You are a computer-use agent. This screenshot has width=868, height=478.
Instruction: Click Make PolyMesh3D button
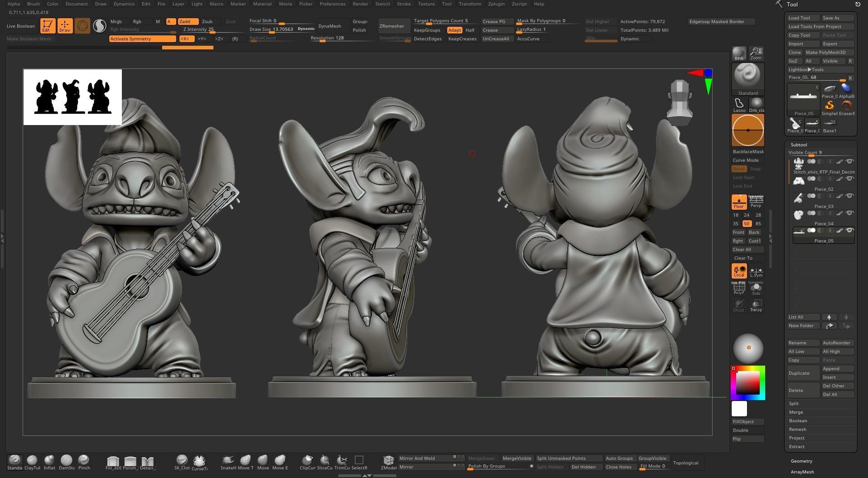(x=829, y=52)
